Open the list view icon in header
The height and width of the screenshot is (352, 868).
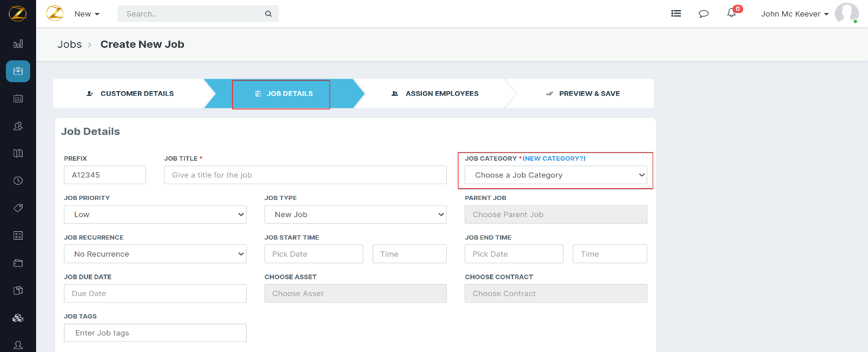676,14
